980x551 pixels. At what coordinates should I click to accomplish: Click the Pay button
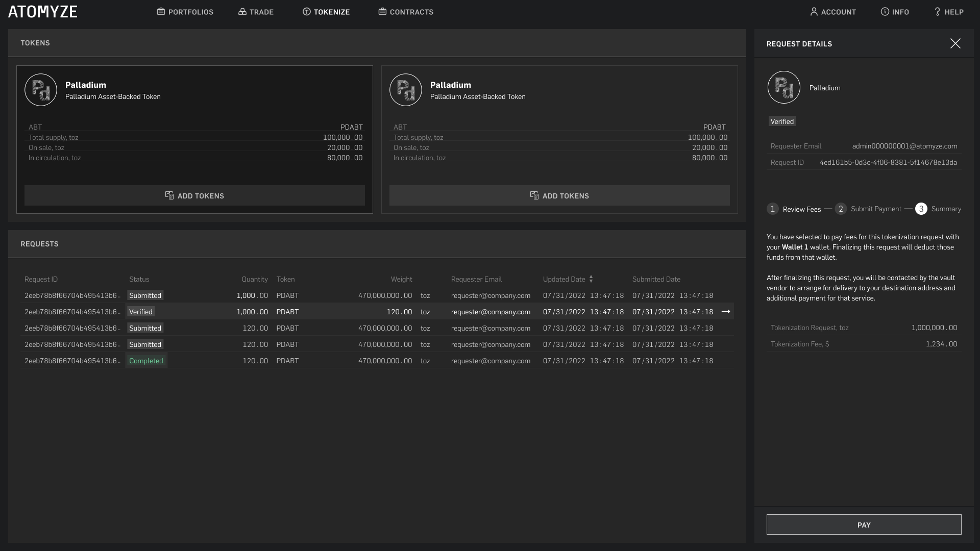[x=864, y=524]
